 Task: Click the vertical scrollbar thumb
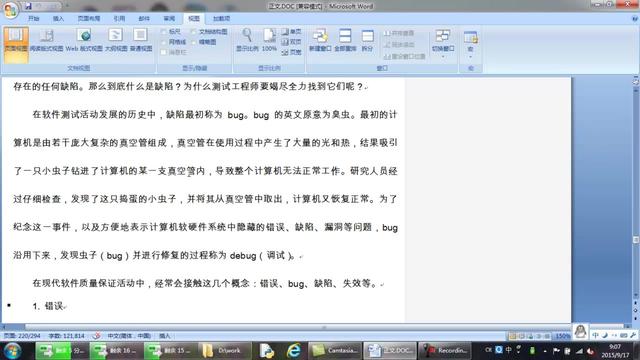(635, 240)
